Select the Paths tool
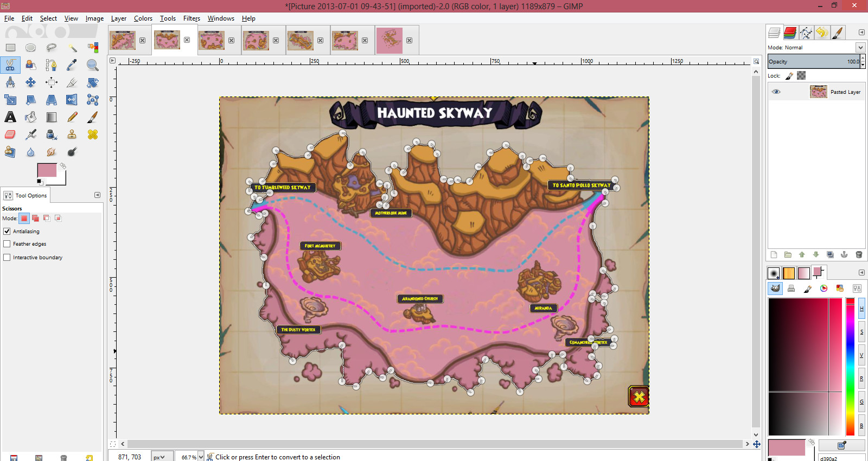Image resolution: width=868 pixels, height=461 pixels. [x=51, y=65]
